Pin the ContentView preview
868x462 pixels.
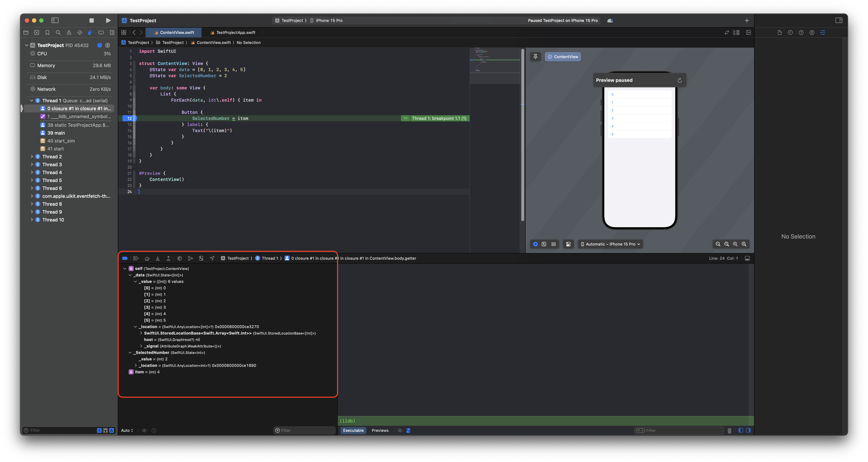click(535, 57)
